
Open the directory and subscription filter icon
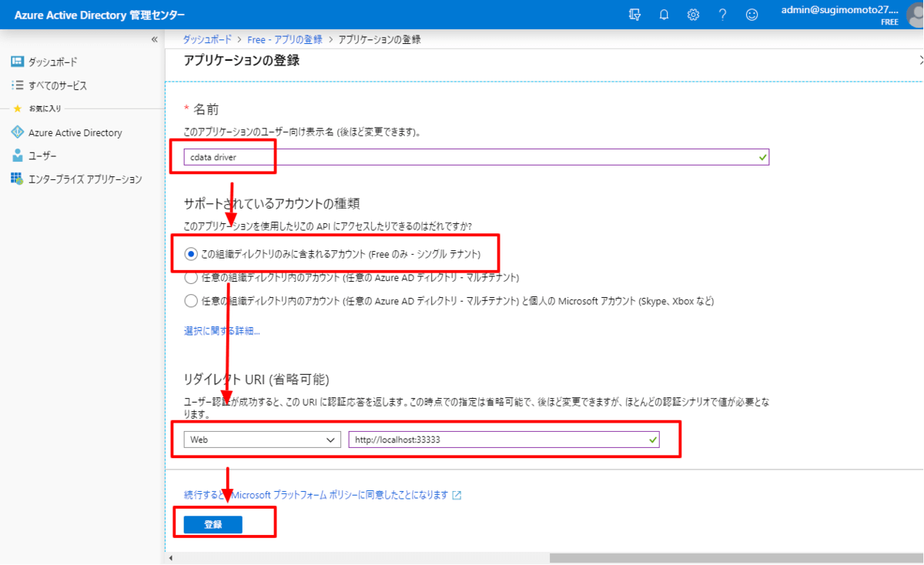tap(634, 15)
